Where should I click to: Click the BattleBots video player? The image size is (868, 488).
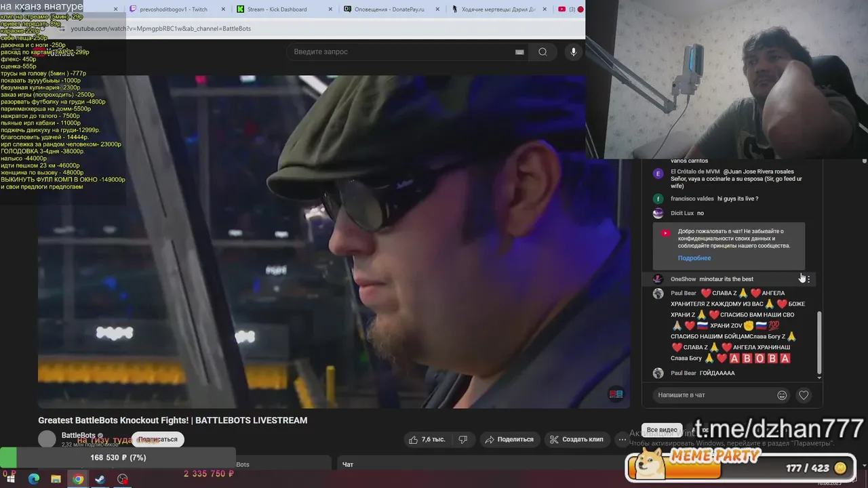point(334,242)
